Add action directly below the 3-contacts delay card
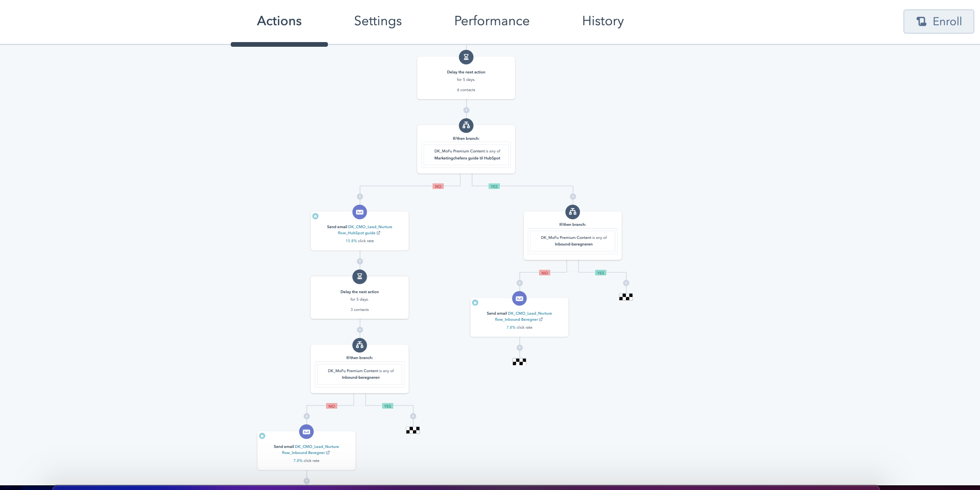Image resolution: width=980 pixels, height=490 pixels. point(360,330)
